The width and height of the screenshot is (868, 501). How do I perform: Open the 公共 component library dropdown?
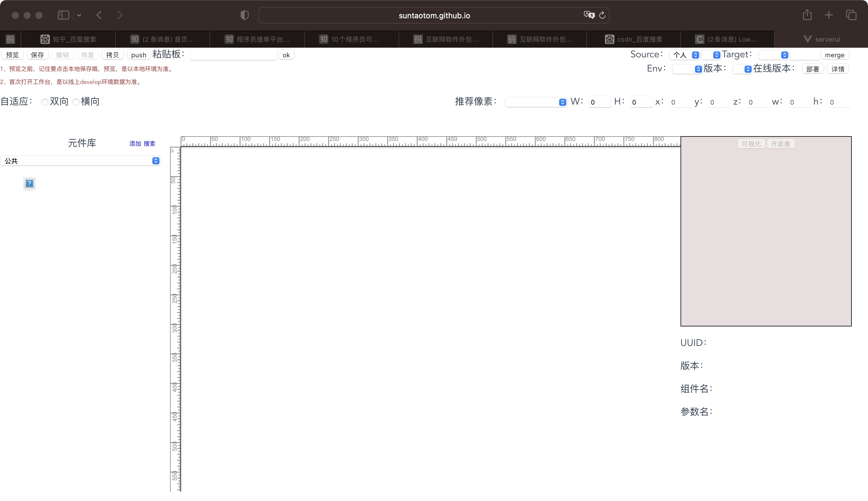coord(81,161)
